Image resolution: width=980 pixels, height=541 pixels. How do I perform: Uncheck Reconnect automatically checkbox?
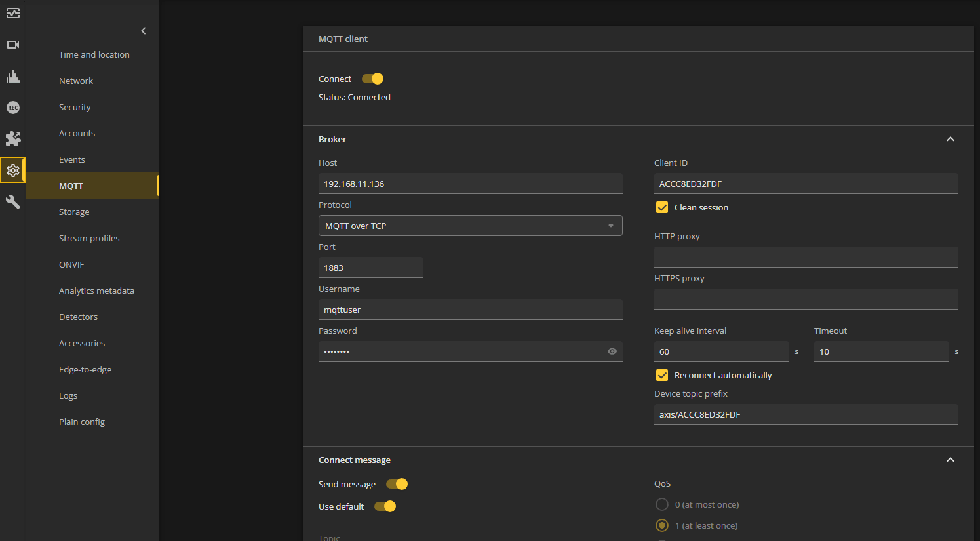pos(662,375)
